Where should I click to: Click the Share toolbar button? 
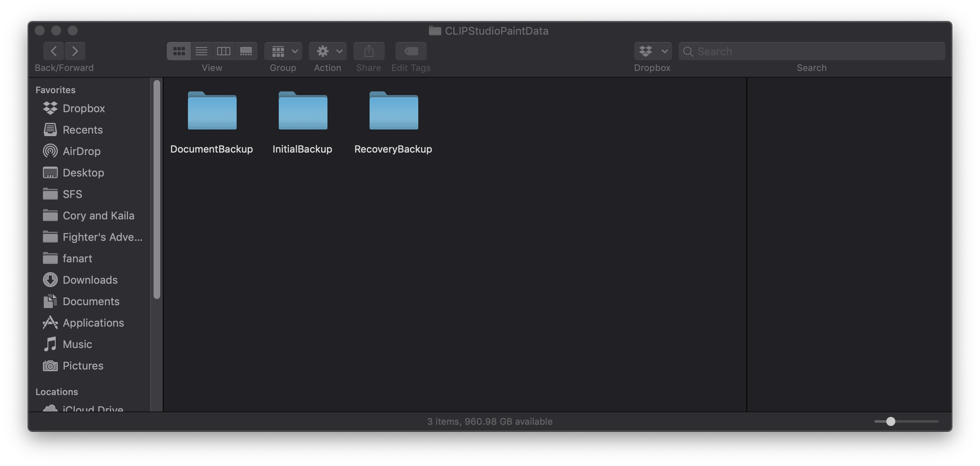(369, 51)
